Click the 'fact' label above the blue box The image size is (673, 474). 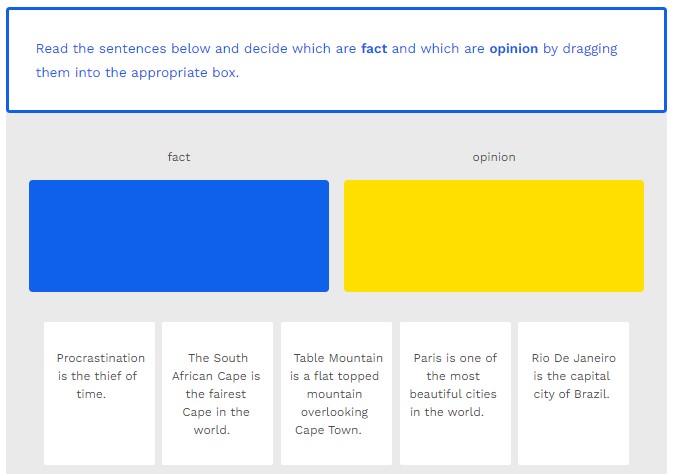point(179,157)
